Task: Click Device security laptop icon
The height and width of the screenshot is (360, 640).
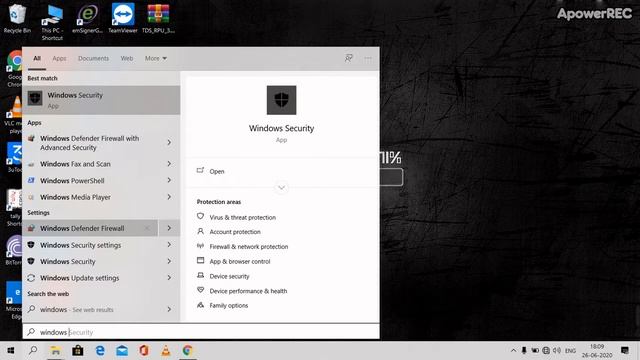Action: (x=200, y=276)
